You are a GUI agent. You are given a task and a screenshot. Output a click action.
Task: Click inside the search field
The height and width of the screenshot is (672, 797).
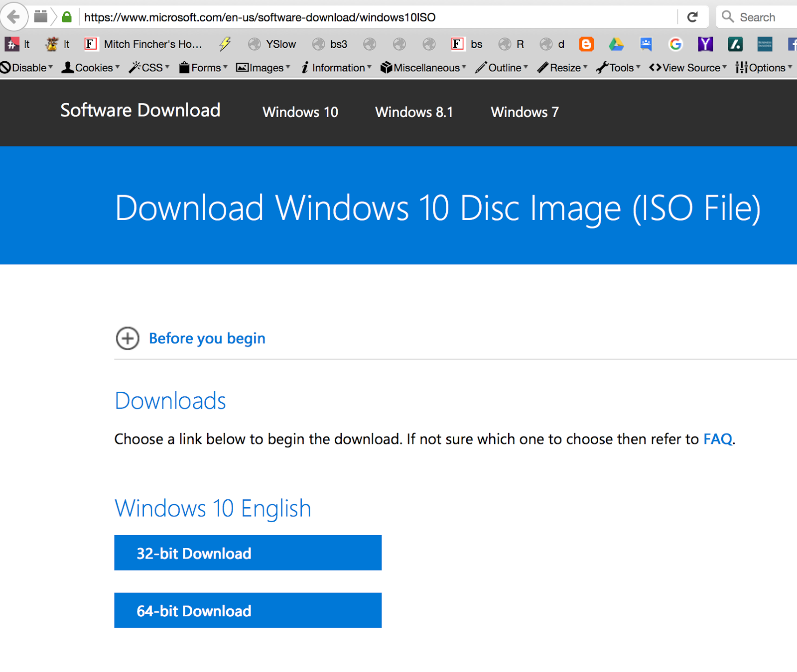pyautogui.click(x=762, y=16)
